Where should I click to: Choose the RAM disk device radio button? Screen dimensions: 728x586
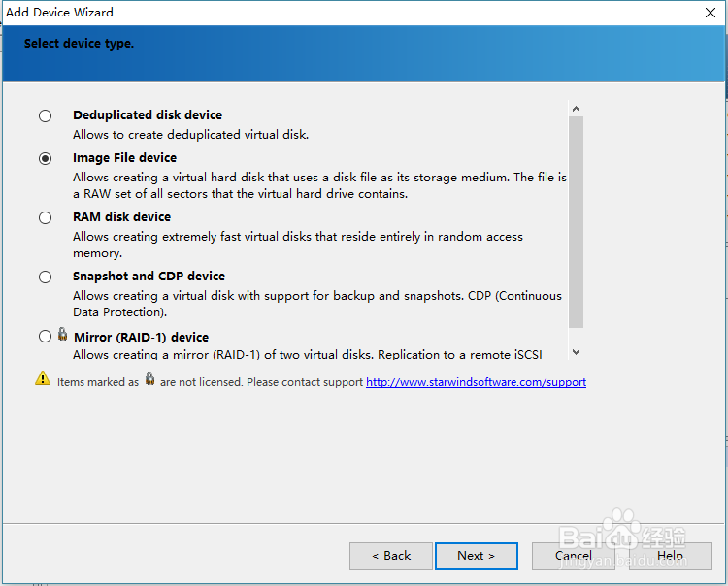pos(46,218)
